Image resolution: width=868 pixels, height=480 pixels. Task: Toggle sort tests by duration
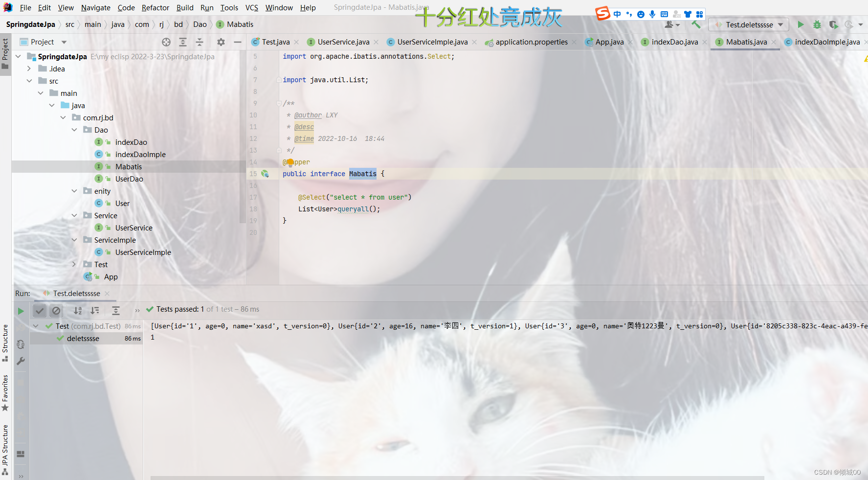[95, 310]
